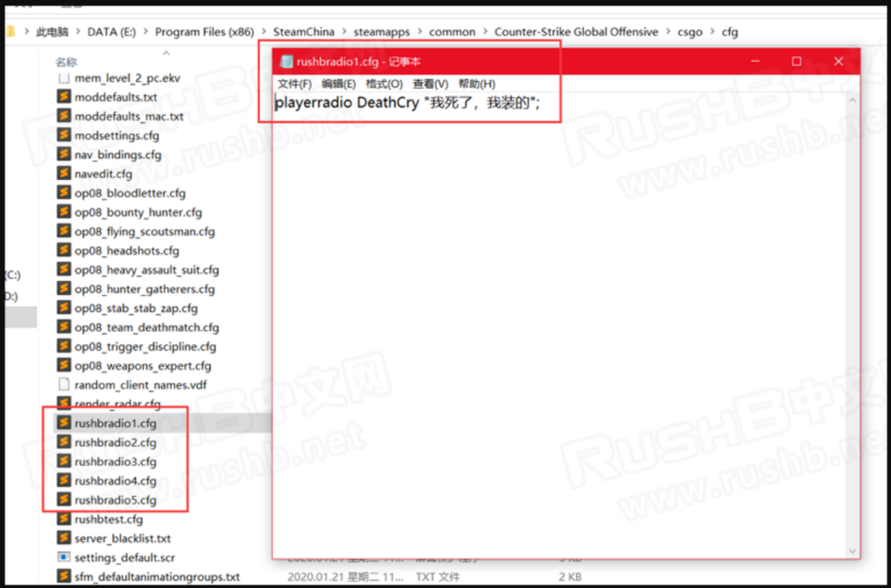This screenshot has width=891, height=588.
Task: Click the op08_hunter_gatherers.cfg file icon
Action: point(64,289)
